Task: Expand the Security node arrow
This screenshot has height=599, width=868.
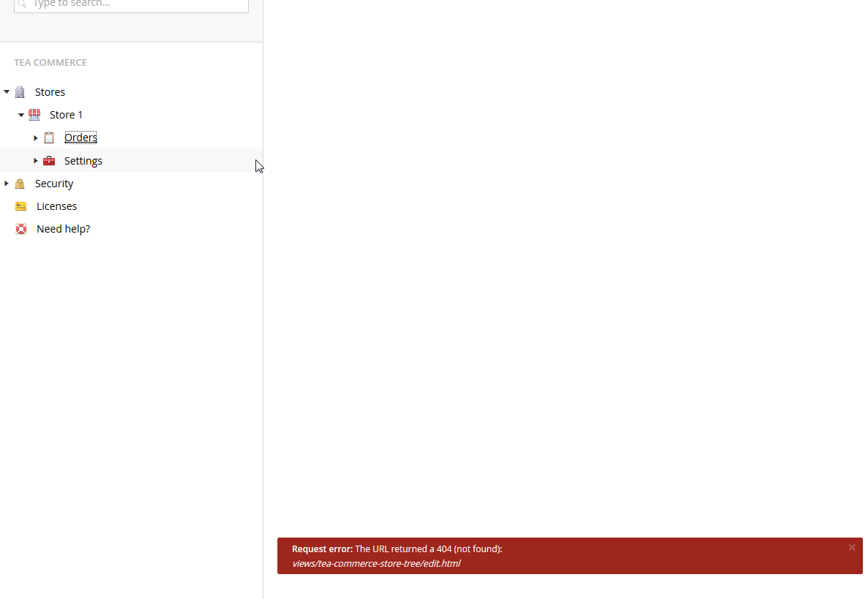Action: [7, 184]
